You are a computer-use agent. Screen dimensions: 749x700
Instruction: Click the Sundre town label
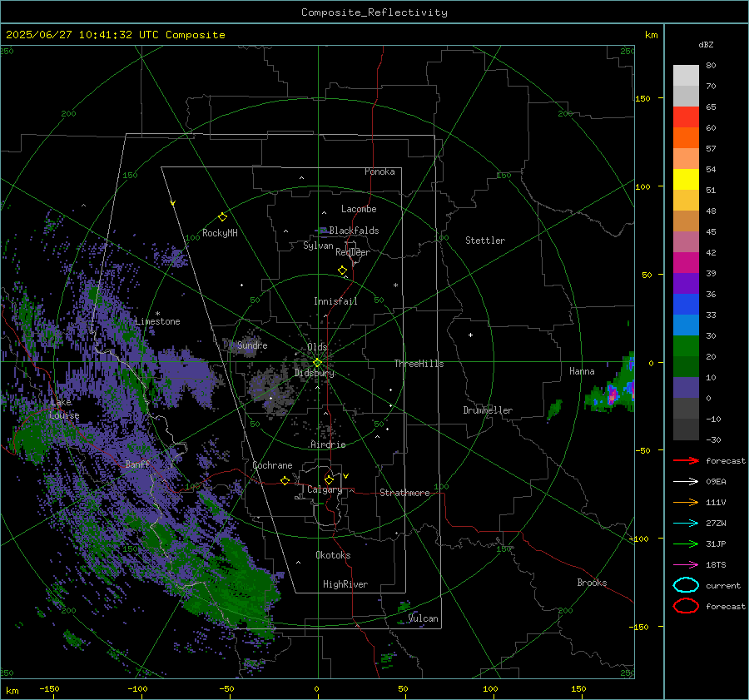coord(252,345)
